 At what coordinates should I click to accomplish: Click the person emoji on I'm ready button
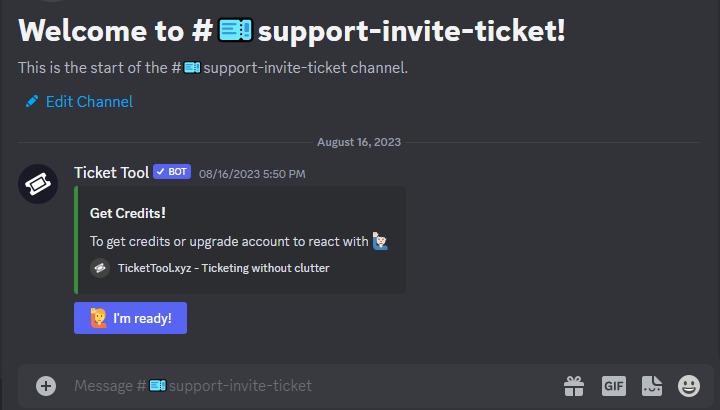pos(98,318)
